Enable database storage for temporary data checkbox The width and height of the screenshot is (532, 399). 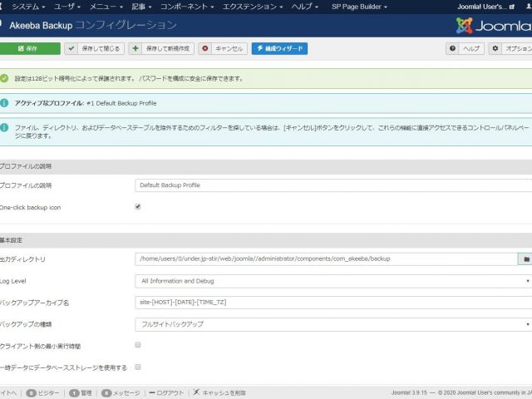click(x=138, y=367)
